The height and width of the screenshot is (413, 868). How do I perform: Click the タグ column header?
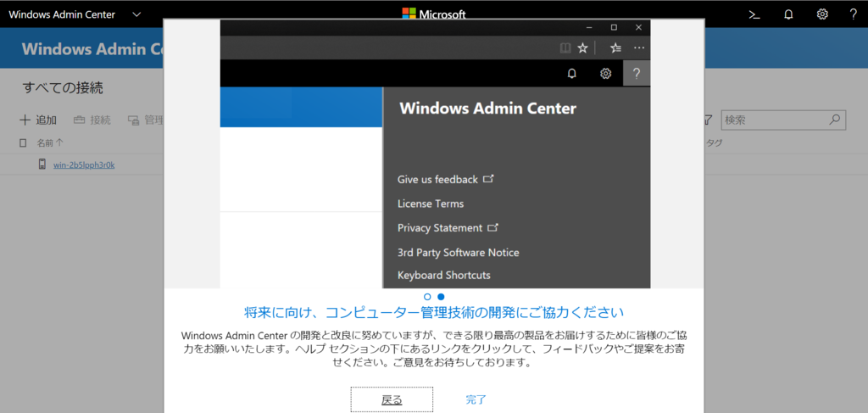714,143
